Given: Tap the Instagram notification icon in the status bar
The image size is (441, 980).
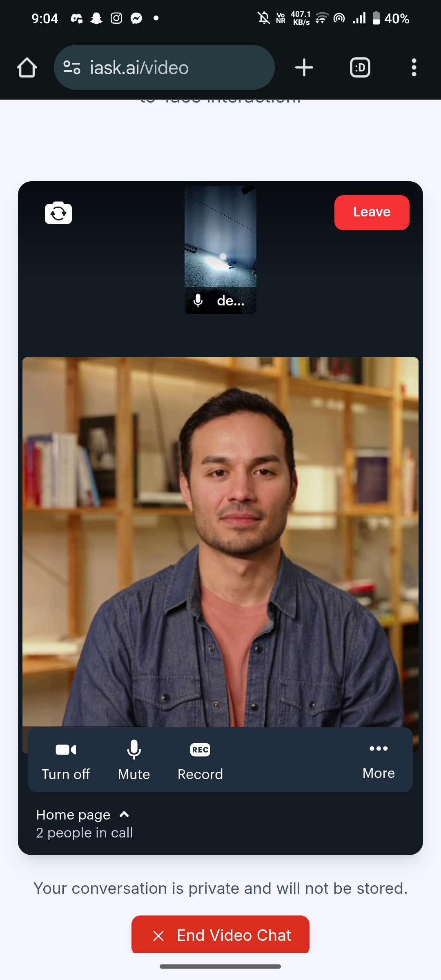Looking at the screenshot, I should [x=116, y=18].
